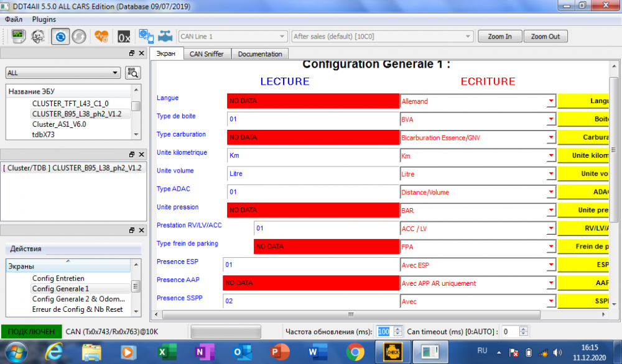Open the After sales (default) dropdown
Screen dimensions: 622x364
tap(383, 37)
